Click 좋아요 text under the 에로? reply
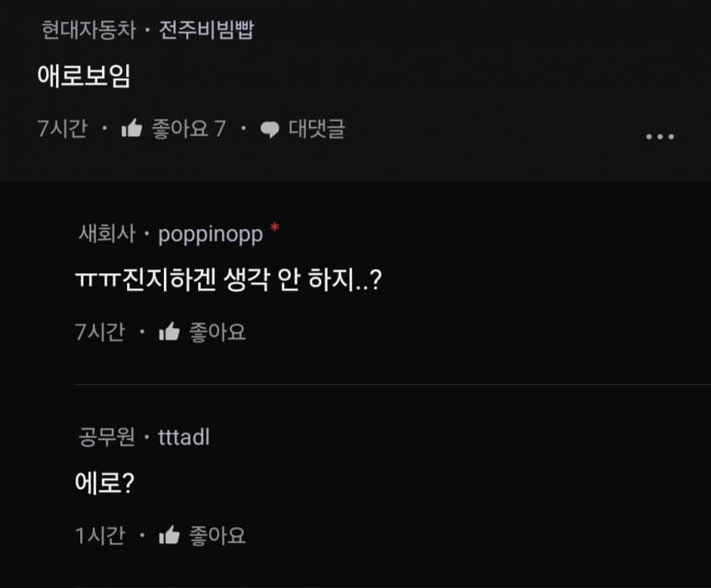This screenshot has height=588, width=711. click(x=217, y=535)
